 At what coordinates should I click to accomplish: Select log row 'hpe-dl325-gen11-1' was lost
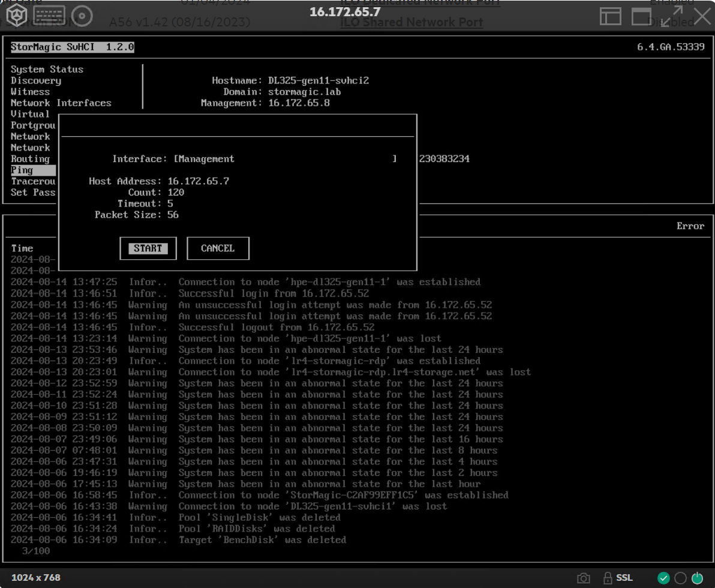click(226, 338)
